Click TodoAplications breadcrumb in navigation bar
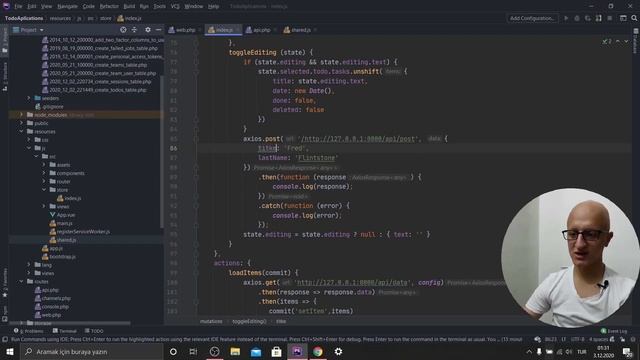This screenshot has width=640, height=360. (24, 18)
